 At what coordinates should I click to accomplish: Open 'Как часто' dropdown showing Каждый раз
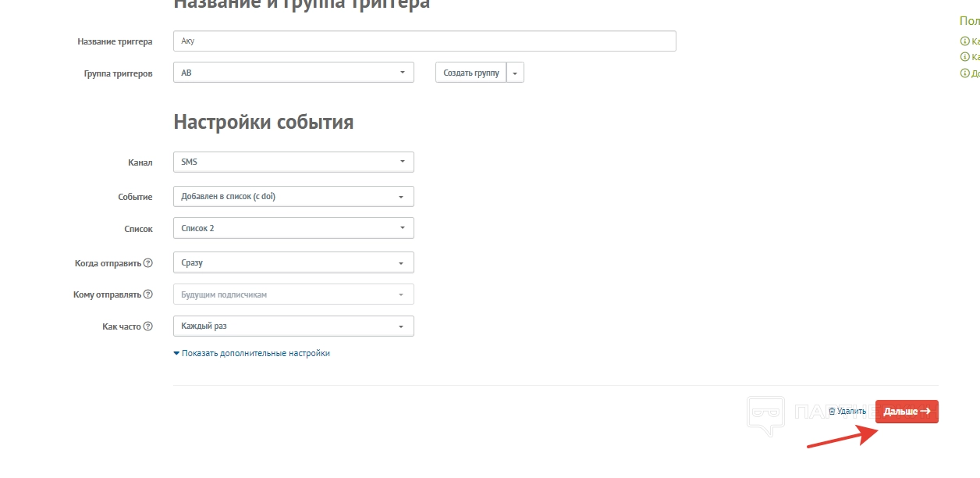tap(293, 326)
